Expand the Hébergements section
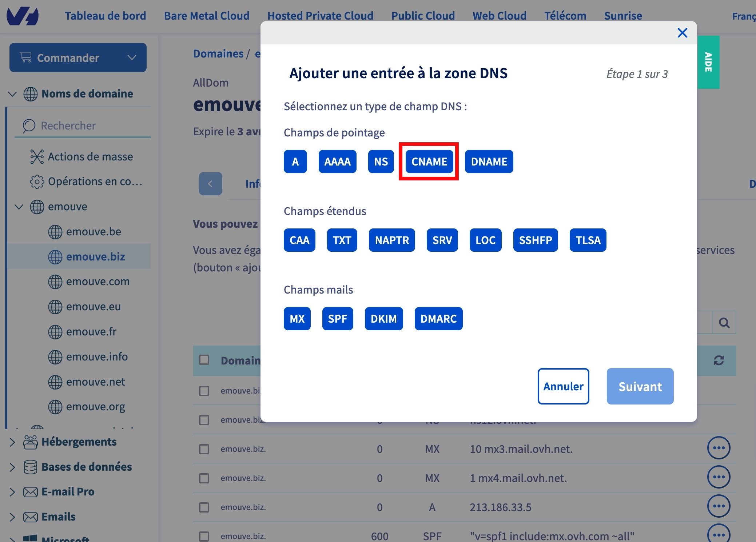756x542 pixels. (12, 442)
